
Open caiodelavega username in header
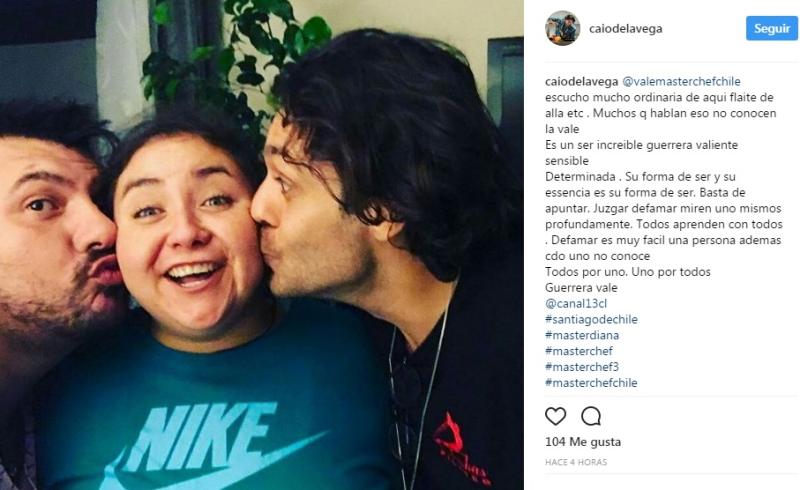(626, 29)
